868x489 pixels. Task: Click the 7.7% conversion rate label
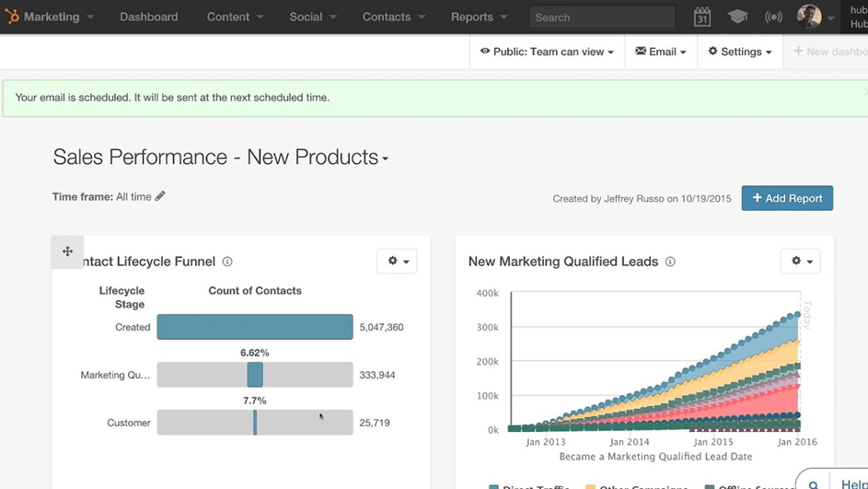pyautogui.click(x=255, y=401)
